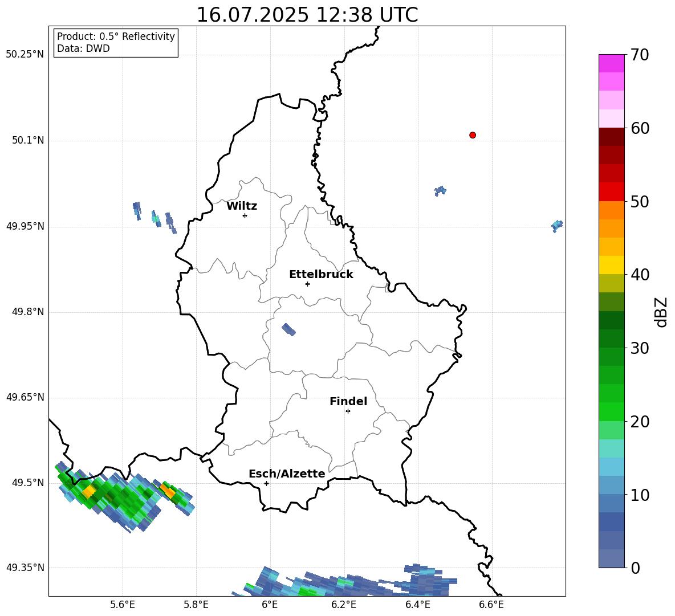Click the 49.5°N latitude label
This screenshot has width=675, height=616.
point(29,483)
